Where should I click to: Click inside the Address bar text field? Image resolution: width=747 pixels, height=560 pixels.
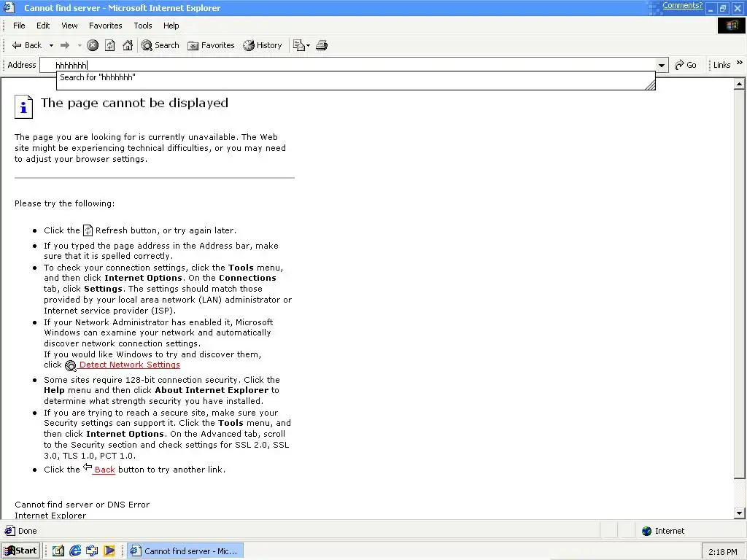click(x=348, y=65)
